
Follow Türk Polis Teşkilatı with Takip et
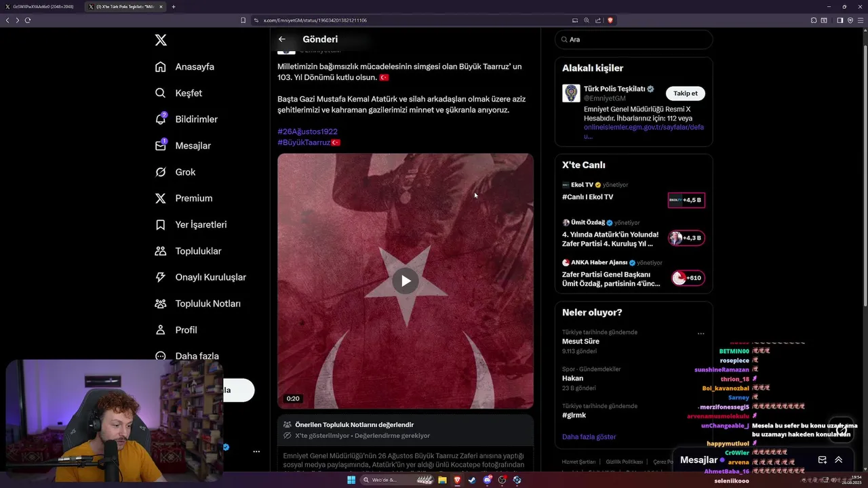685,94
